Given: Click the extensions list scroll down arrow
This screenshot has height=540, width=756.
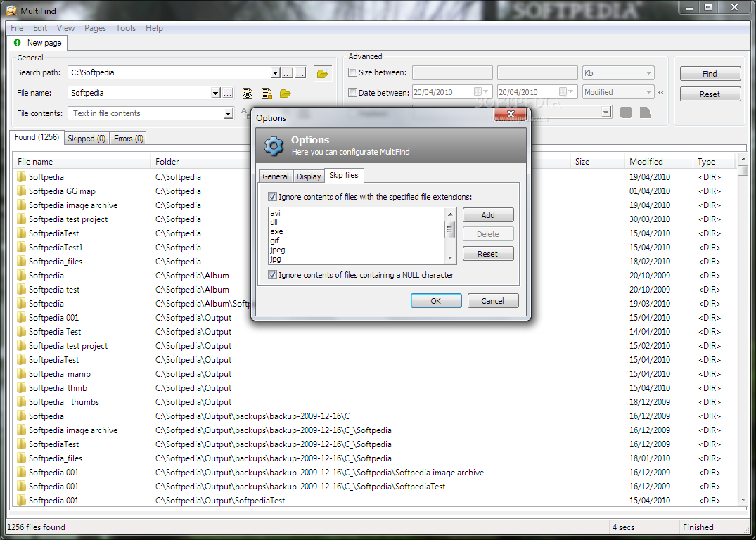Looking at the screenshot, I should pos(450,259).
